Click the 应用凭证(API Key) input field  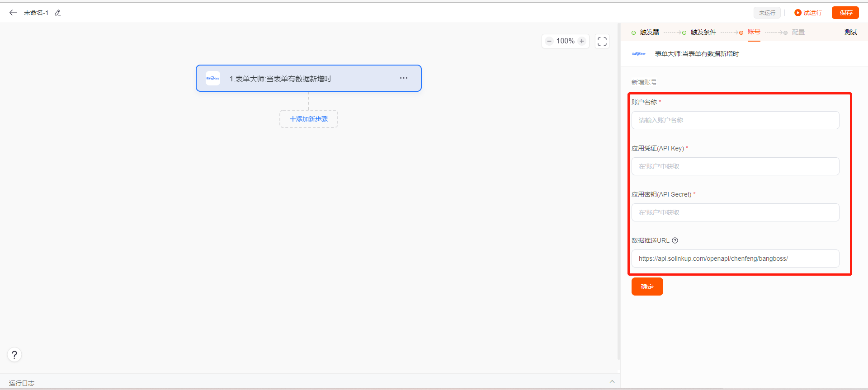pos(735,166)
